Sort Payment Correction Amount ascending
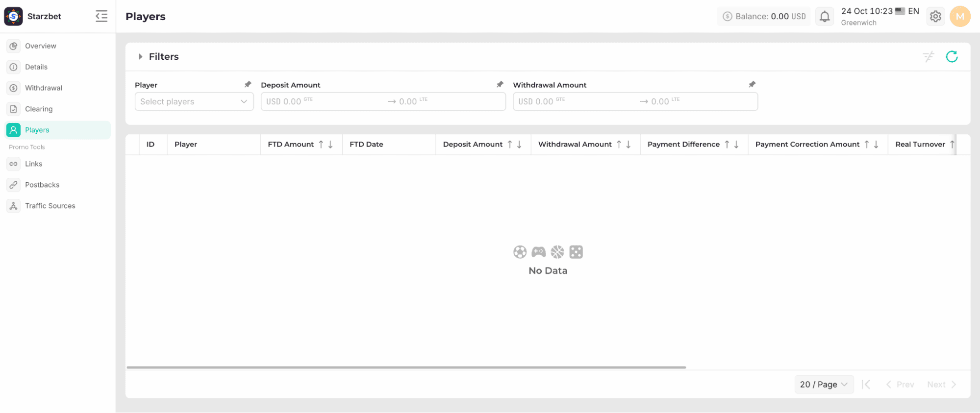The height and width of the screenshot is (413, 980). point(867,145)
